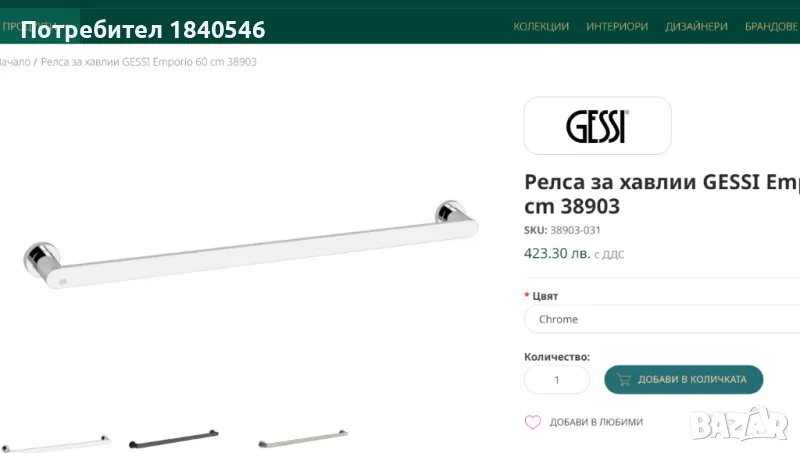Open the БРАНДОВЕ menu
800x453 pixels.
[772, 27]
